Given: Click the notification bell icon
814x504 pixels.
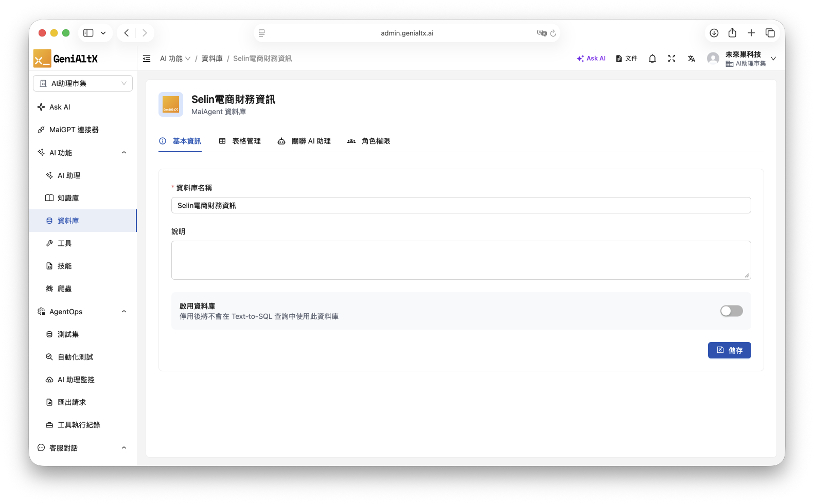Looking at the screenshot, I should pyautogui.click(x=652, y=59).
